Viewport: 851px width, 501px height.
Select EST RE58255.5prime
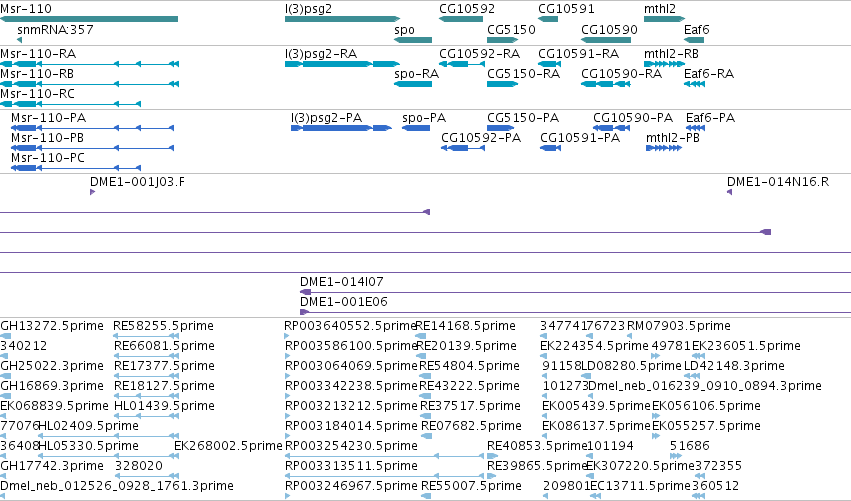click(x=163, y=326)
